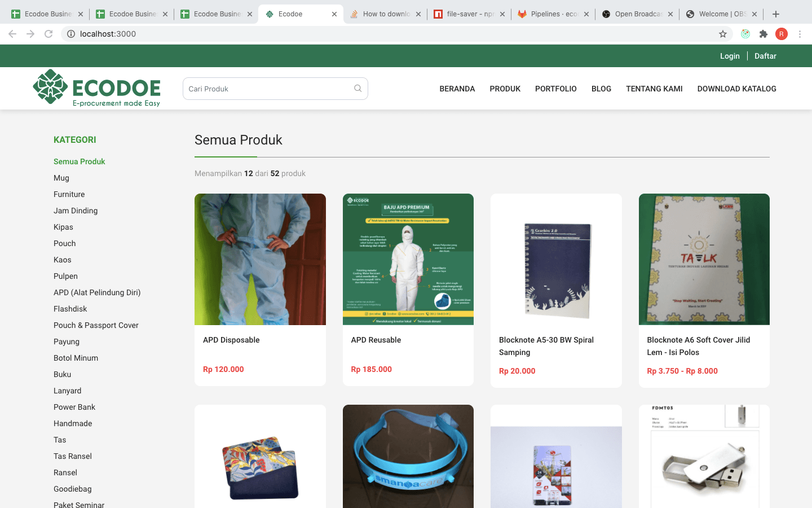Select the Mug category
Viewport: 812px width, 508px height.
click(x=61, y=178)
